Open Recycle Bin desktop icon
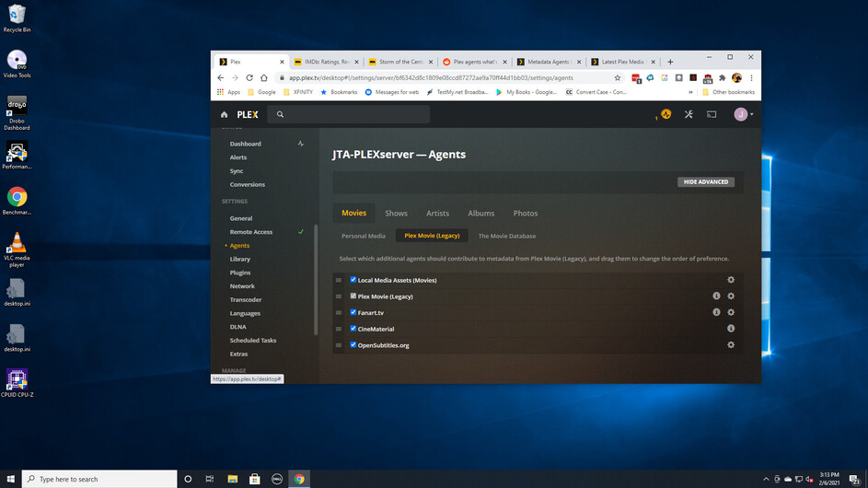Screen dimensions: 868x488 (17, 18)
